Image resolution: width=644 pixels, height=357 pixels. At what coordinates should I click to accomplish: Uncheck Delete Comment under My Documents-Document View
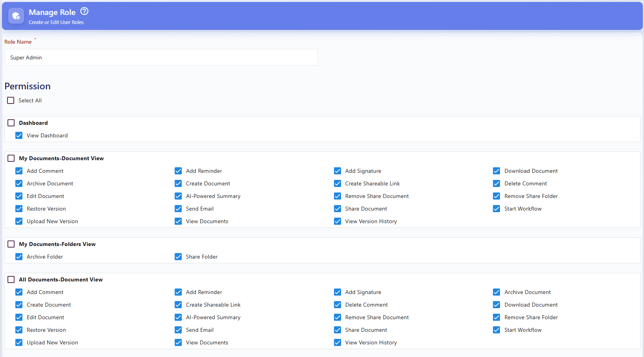point(496,183)
